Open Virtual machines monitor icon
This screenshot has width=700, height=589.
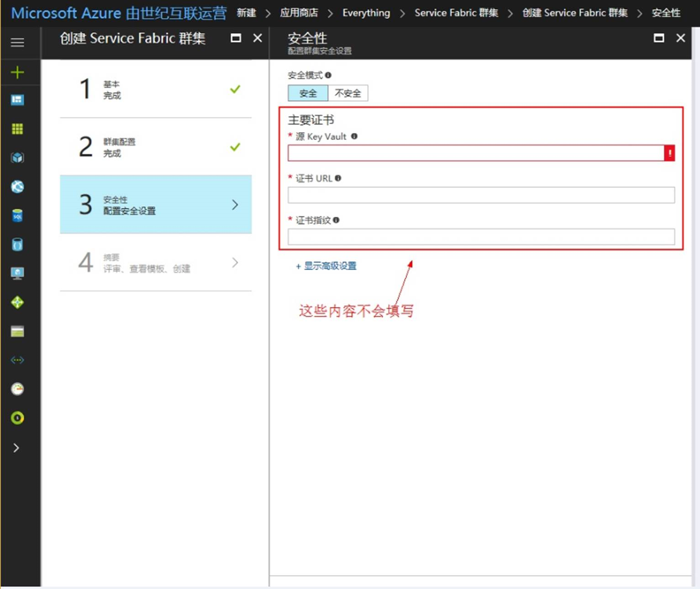(x=17, y=273)
